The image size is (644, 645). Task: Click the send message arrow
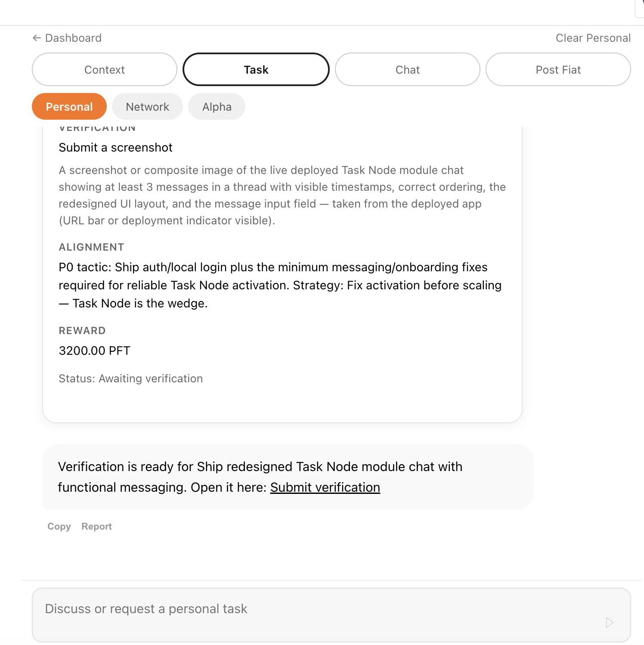tap(609, 623)
